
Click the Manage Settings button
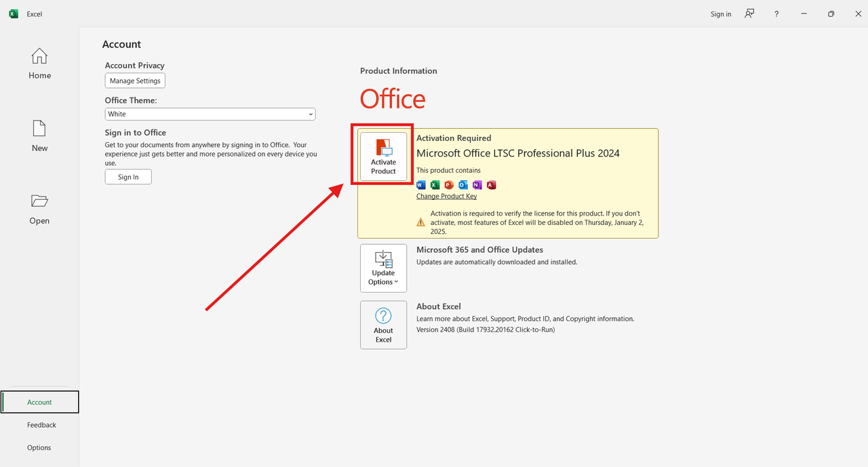(x=135, y=81)
